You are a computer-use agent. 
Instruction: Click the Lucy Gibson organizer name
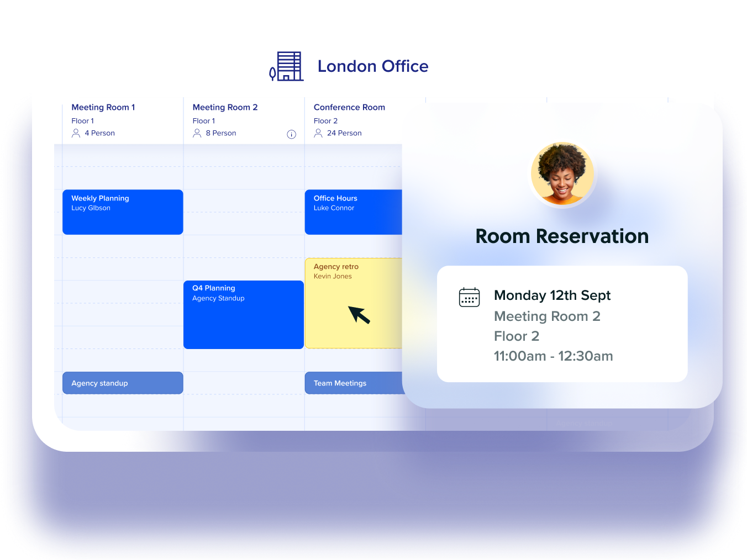click(91, 208)
